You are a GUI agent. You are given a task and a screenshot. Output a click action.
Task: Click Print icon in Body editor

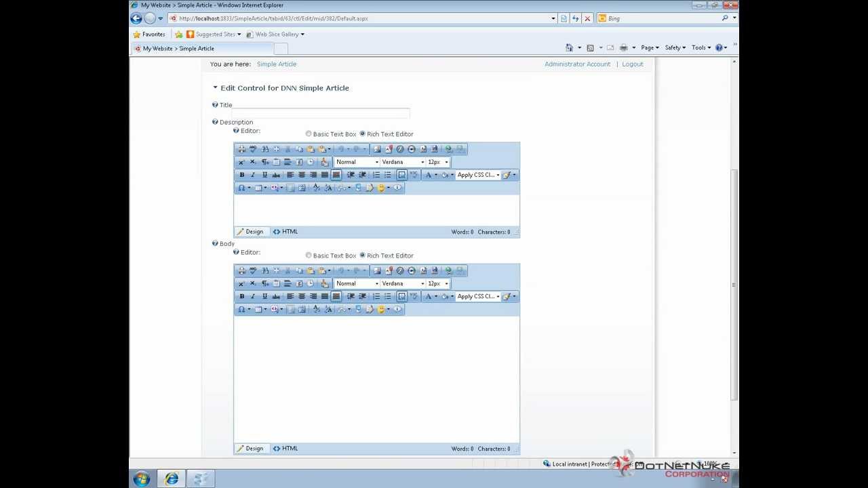pyautogui.click(x=241, y=270)
